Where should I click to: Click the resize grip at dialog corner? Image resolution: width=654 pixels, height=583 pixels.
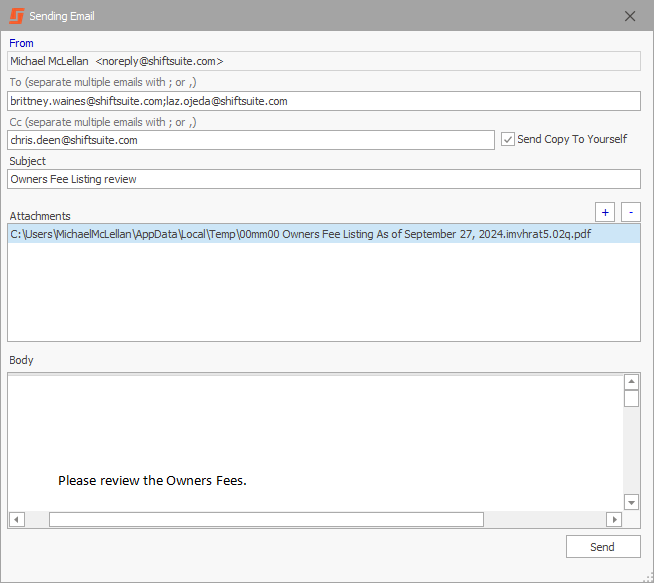(x=648, y=577)
